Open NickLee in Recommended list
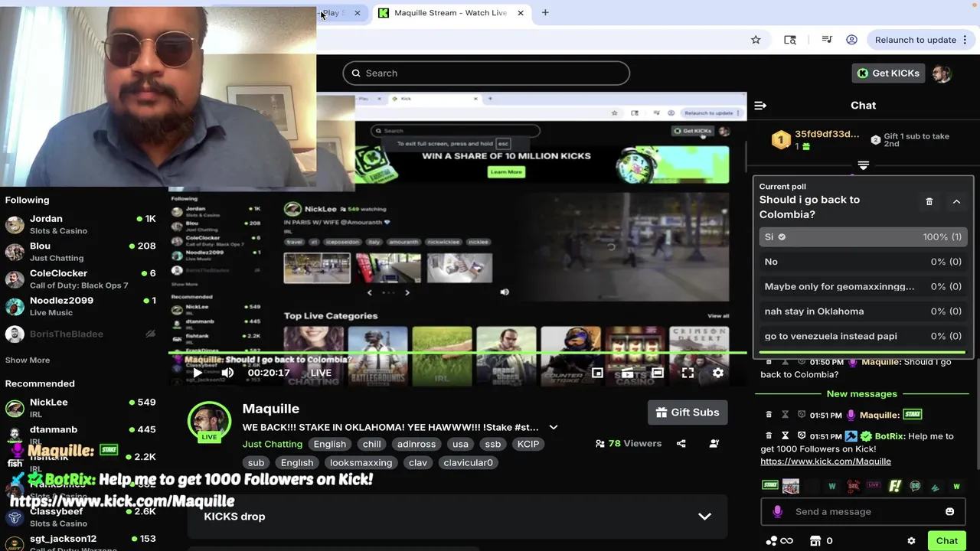The width and height of the screenshot is (980, 551). pyautogui.click(x=80, y=408)
